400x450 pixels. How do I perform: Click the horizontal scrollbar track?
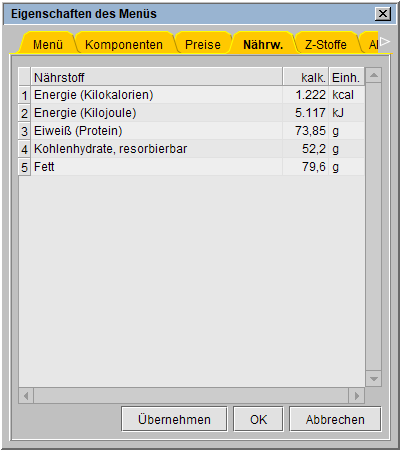191,396
